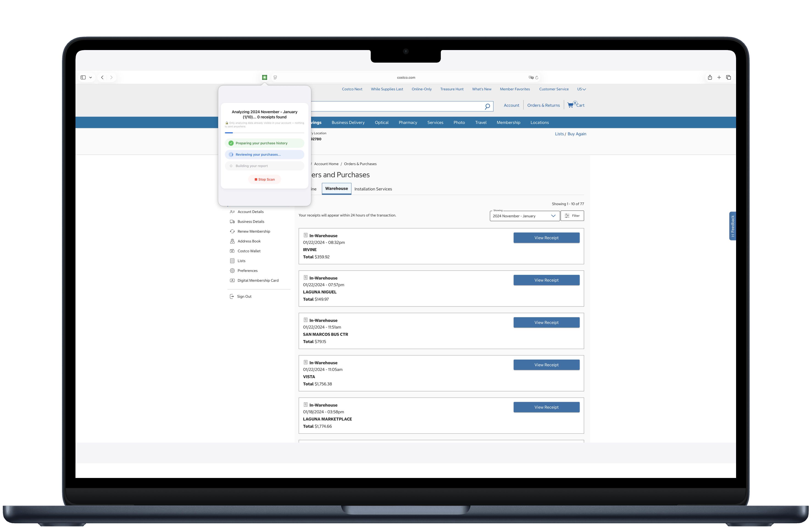Screen dimensions: 812x528
Task: Go to Account Home breadcrumb
Action: click(326, 164)
